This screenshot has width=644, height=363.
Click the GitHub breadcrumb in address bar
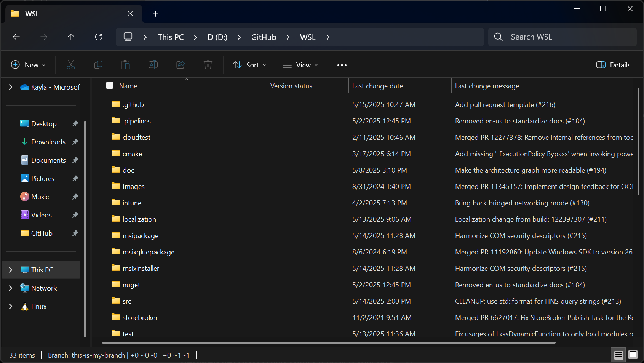[x=264, y=37]
